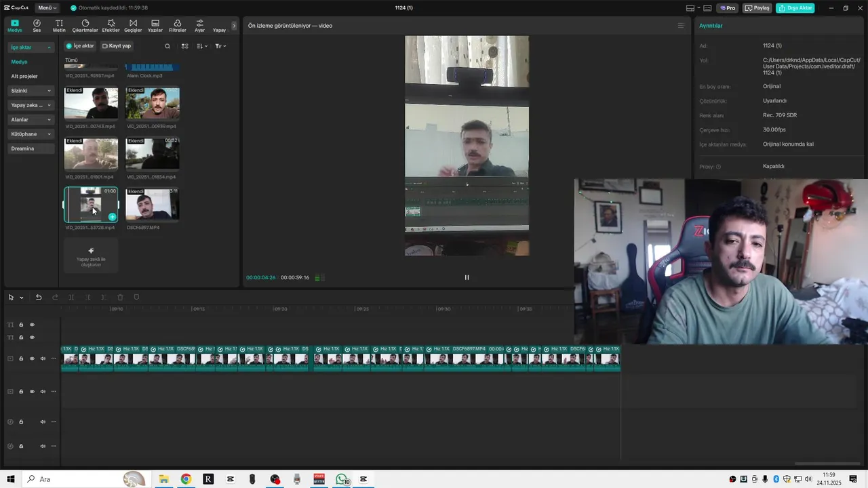Open the Çıkartmalar stickers tab

coord(85,26)
